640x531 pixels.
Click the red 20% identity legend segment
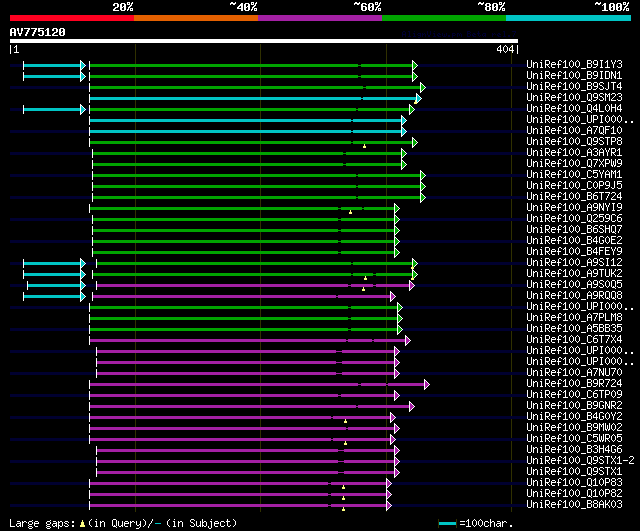click(x=72, y=18)
